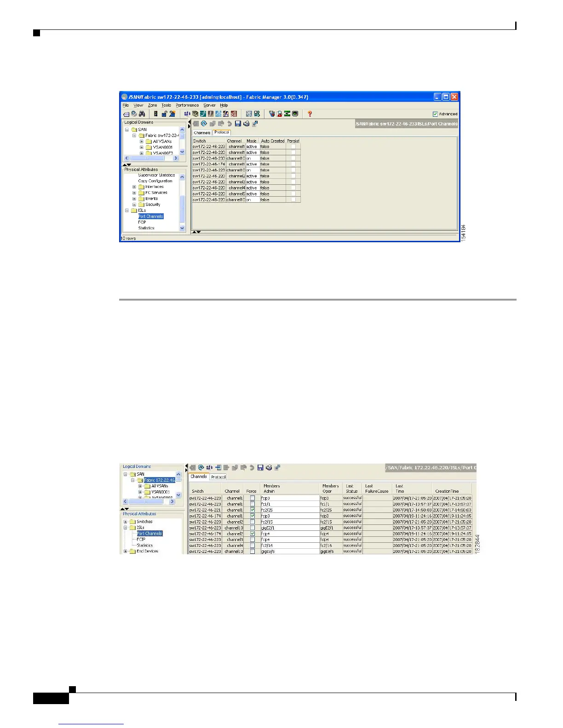Image resolution: width=563 pixels, height=728 pixels.
Task: Uncheck Force for sw172-22-46-221 channel1 row
Action: [x=252, y=510]
